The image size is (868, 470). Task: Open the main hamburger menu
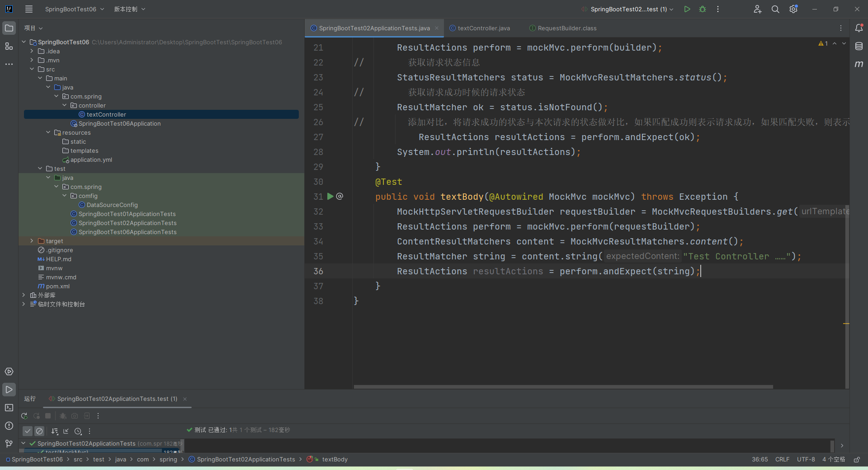tap(29, 9)
